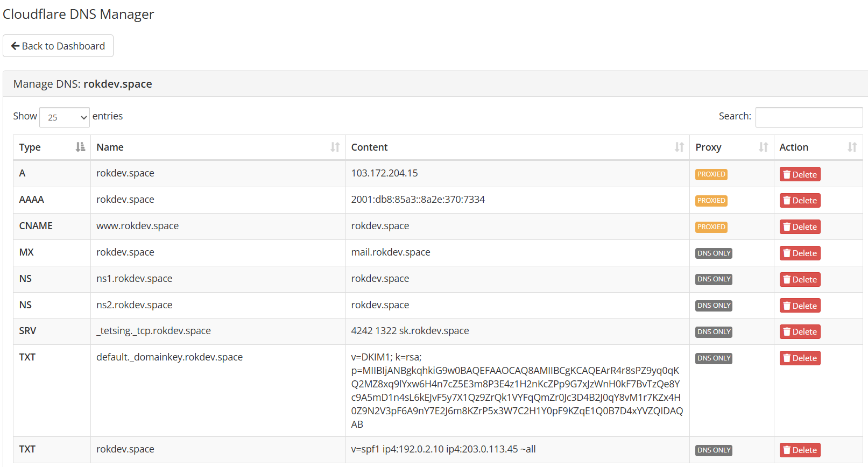Click the v=DKIM1 key content
This screenshot has height=467, width=868.
click(517, 391)
